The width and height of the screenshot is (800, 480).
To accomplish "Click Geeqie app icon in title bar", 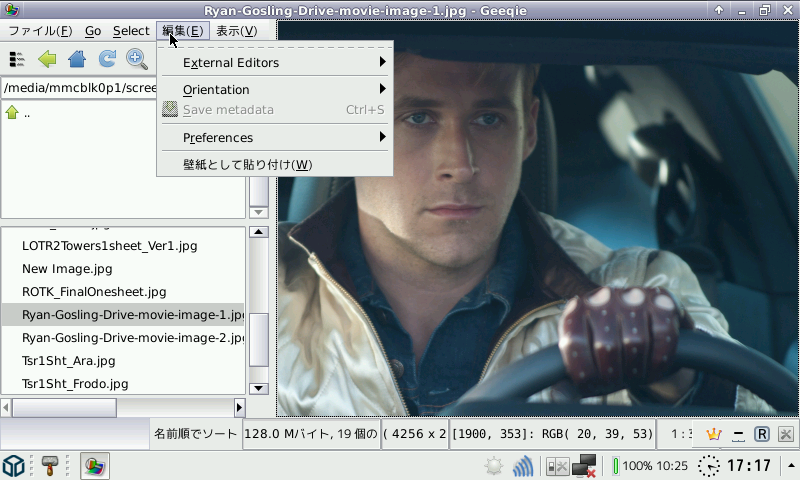I will (11, 10).
